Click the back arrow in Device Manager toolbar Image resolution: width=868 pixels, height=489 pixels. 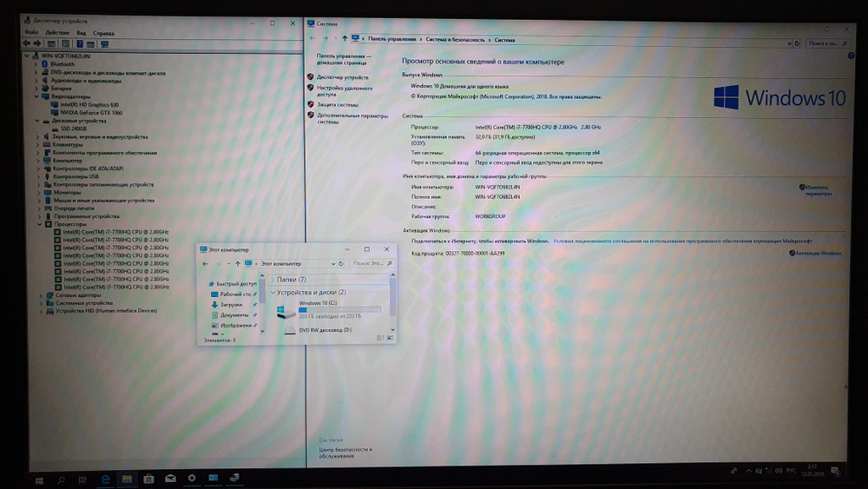click(26, 43)
